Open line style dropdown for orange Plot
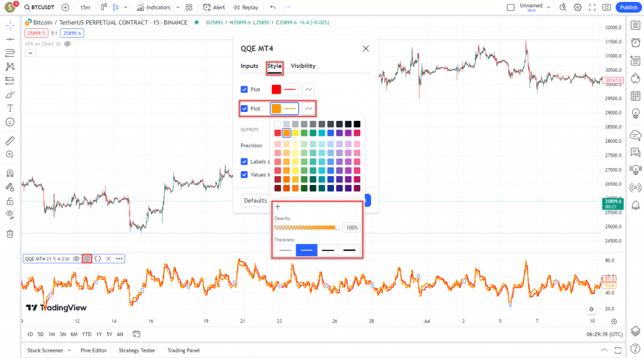 tap(308, 108)
